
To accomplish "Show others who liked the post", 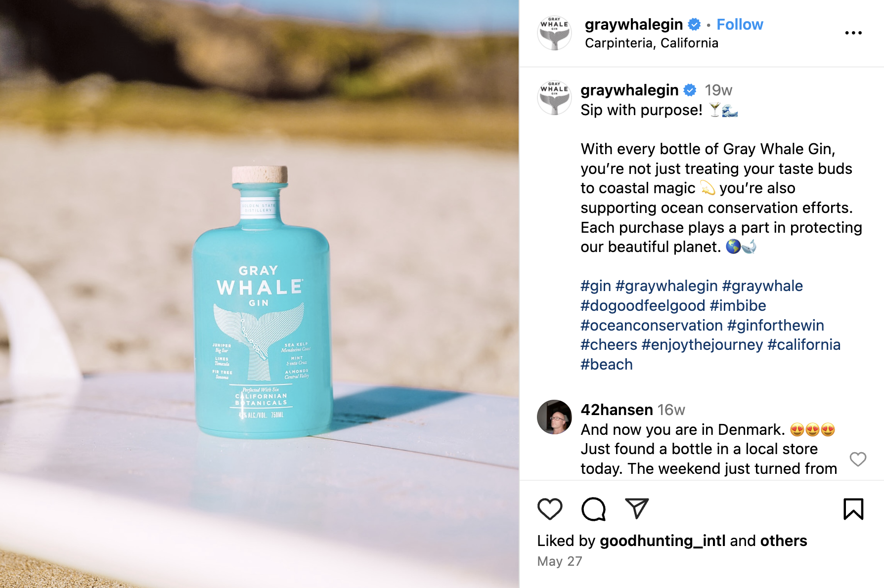I will coord(784,541).
